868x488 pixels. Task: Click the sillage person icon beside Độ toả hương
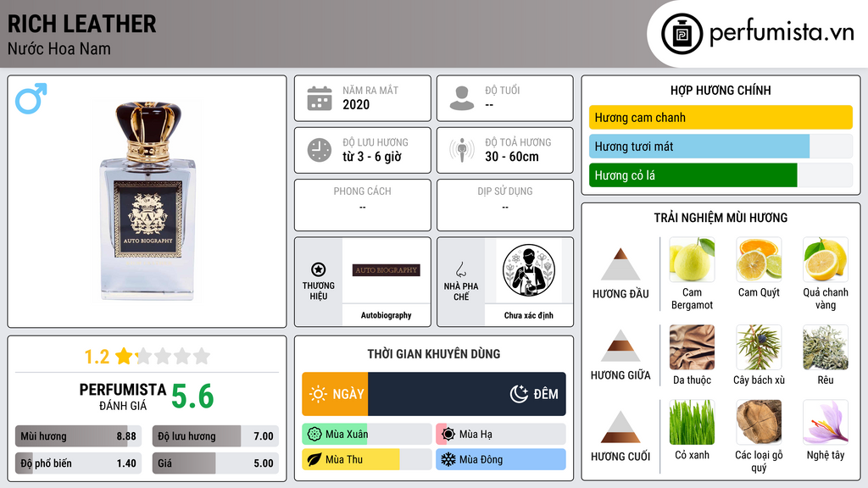coord(462,150)
